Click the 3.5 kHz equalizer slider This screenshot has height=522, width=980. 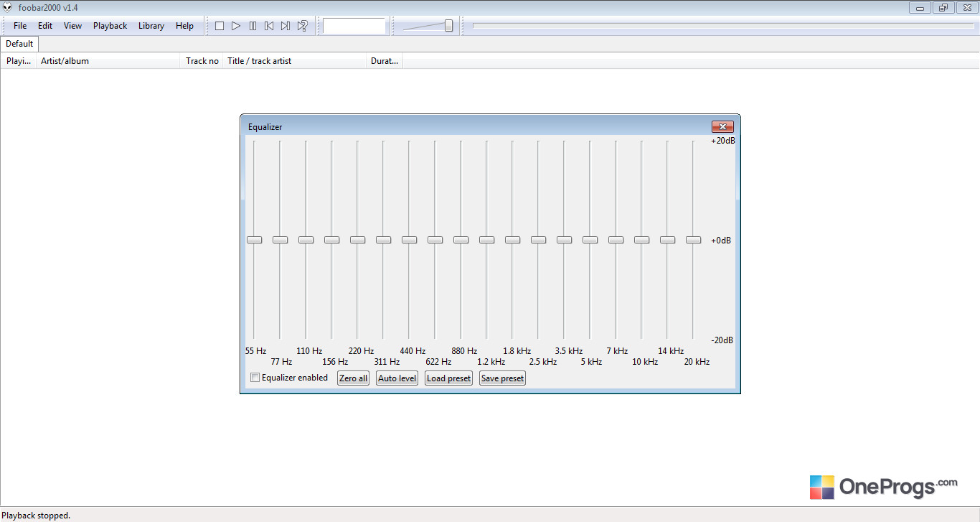tap(564, 240)
